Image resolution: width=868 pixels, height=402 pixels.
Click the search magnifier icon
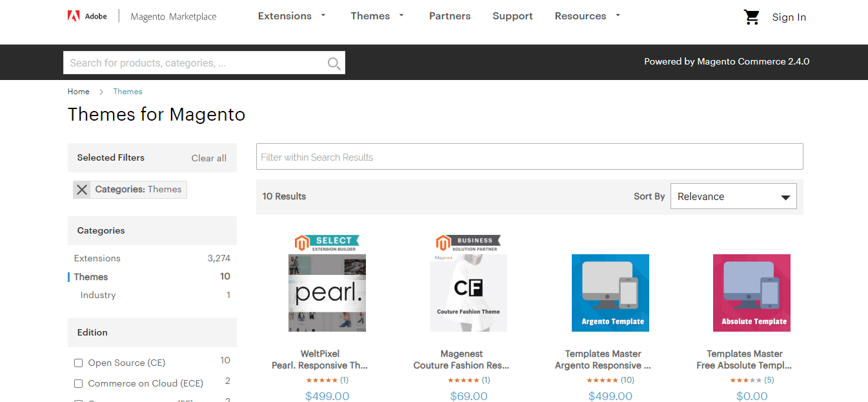click(334, 63)
